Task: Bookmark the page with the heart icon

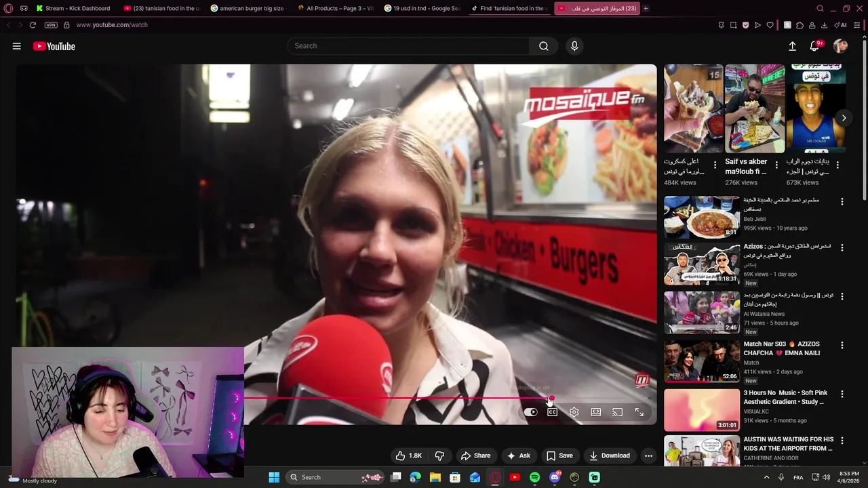Action: point(770,25)
